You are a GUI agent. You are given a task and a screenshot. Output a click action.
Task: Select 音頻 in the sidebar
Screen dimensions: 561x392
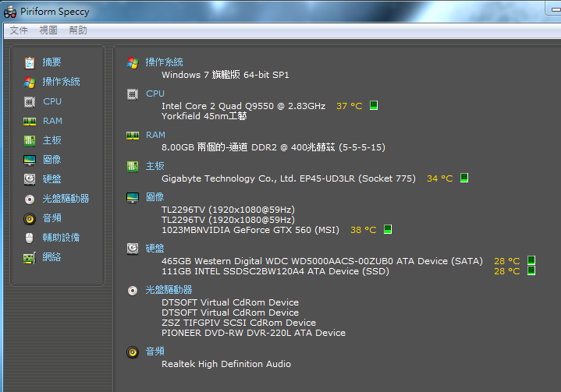51,218
